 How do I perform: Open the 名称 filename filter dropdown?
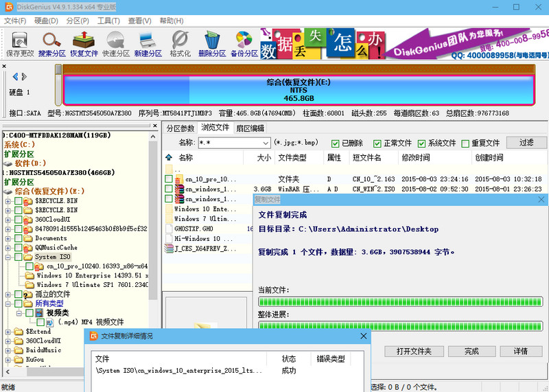(x=265, y=143)
